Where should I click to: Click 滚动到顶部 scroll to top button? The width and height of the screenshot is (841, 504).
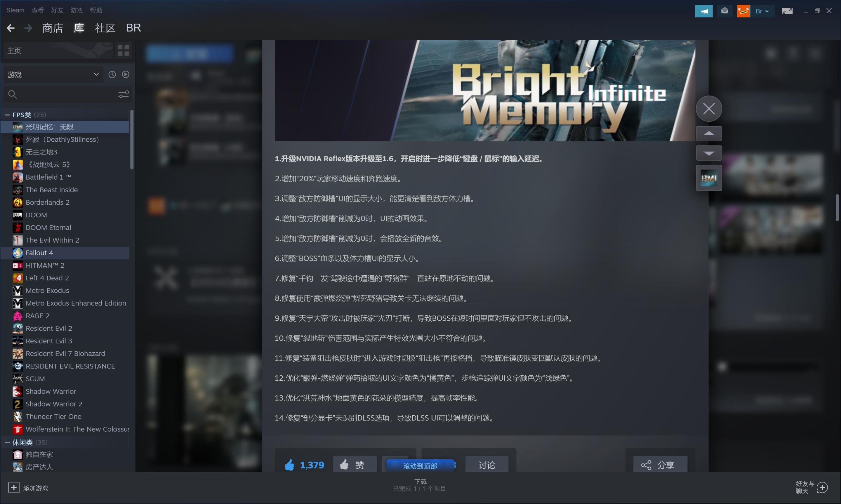pos(420,465)
